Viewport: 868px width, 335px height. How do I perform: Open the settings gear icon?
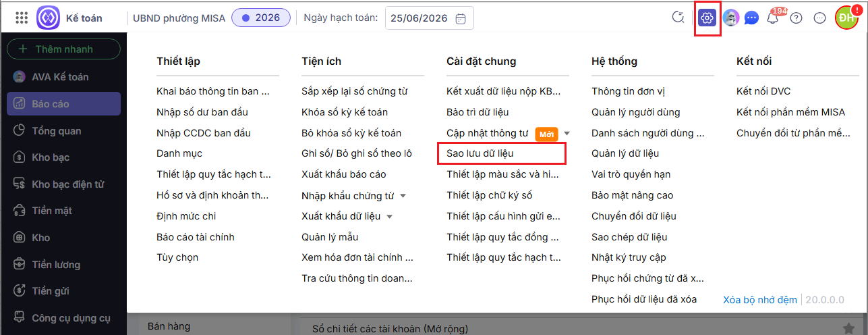[x=707, y=18]
